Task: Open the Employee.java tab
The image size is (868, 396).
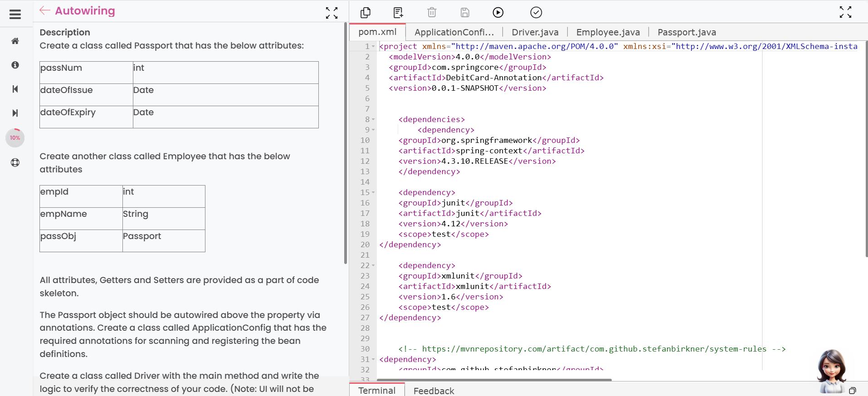Action: click(x=608, y=32)
